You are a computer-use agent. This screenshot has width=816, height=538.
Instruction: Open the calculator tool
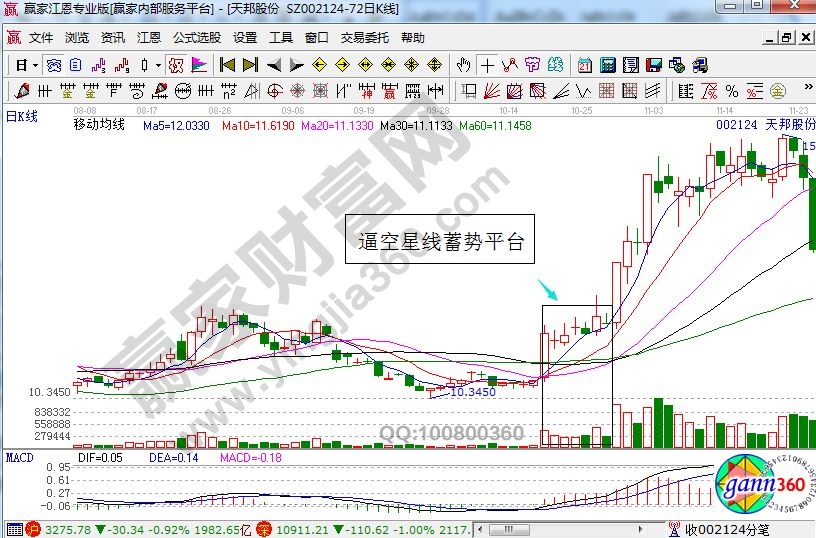(x=606, y=65)
